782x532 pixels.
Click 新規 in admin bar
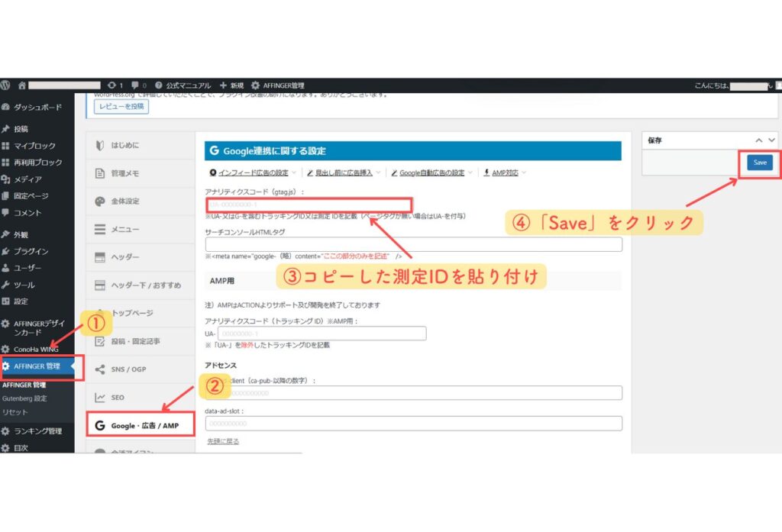coord(231,85)
